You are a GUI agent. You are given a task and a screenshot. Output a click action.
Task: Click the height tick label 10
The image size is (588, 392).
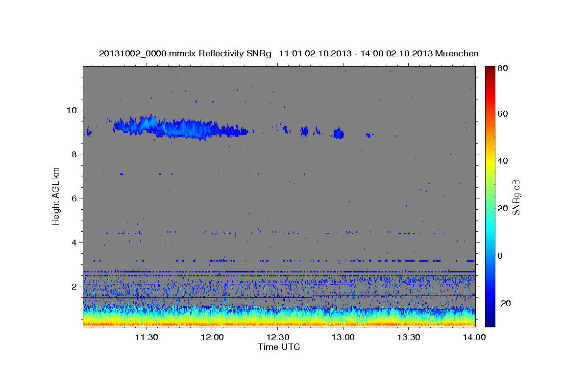(x=72, y=110)
